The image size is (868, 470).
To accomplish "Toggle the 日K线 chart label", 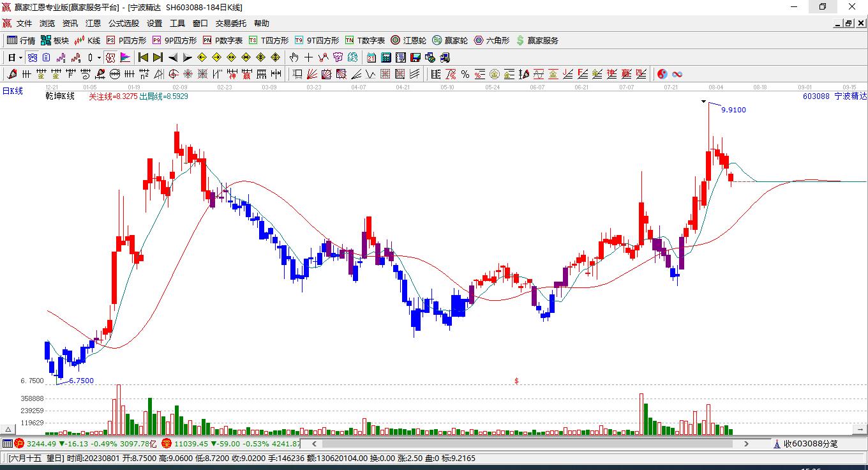I will 12,91.
